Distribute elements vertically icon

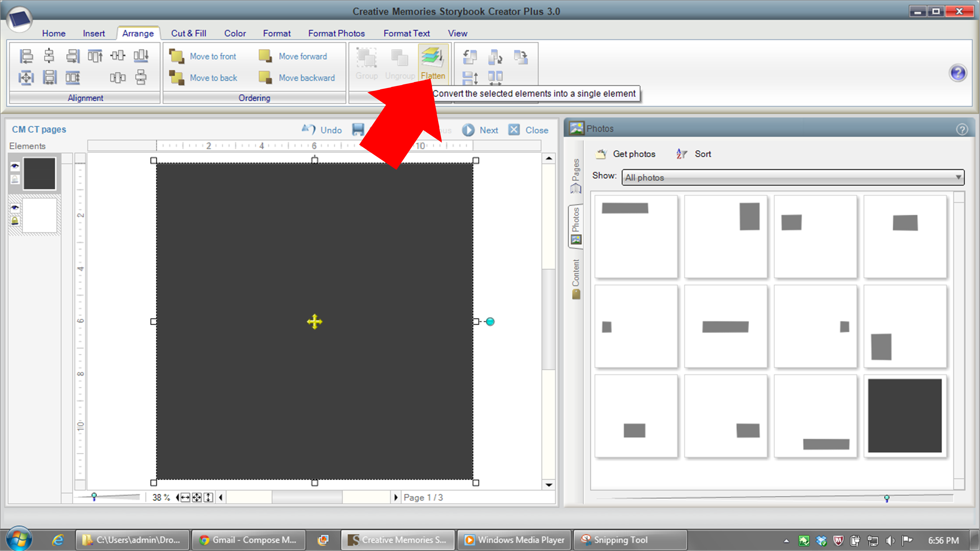coord(141,78)
